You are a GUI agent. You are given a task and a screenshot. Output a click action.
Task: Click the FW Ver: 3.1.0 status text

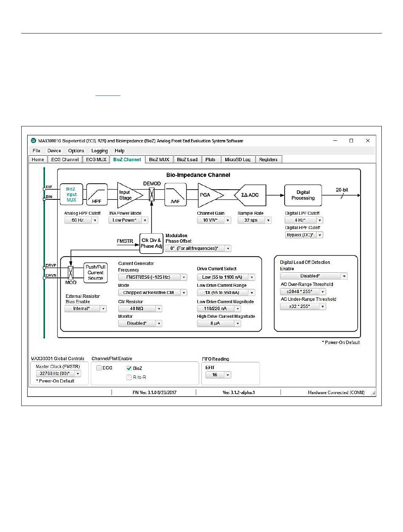(154, 393)
